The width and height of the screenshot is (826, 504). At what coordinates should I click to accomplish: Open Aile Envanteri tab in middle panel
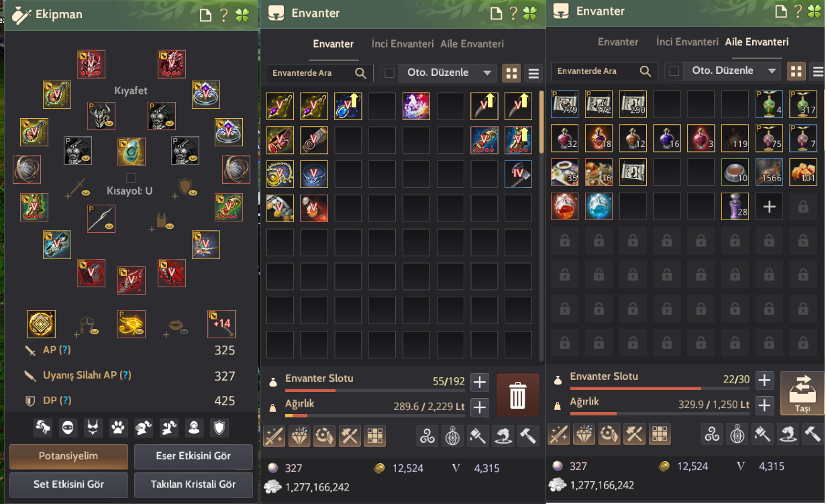[x=472, y=44]
